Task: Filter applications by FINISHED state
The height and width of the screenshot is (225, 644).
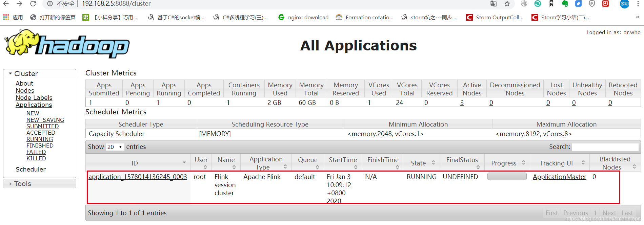Action: 40,145
